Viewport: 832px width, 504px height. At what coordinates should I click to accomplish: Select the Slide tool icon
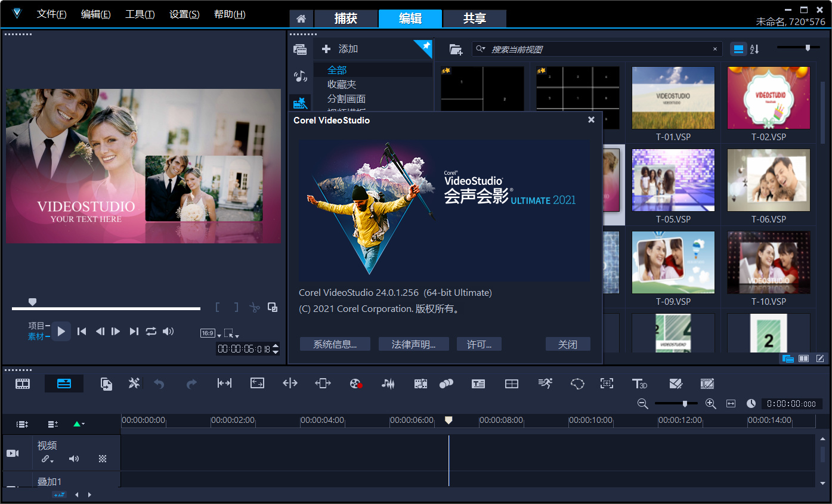[323, 384]
